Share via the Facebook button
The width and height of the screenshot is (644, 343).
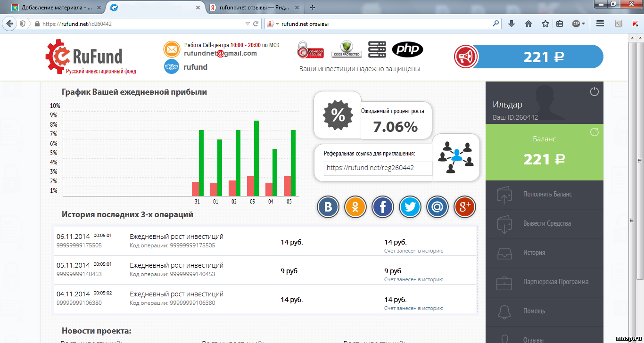point(383,207)
